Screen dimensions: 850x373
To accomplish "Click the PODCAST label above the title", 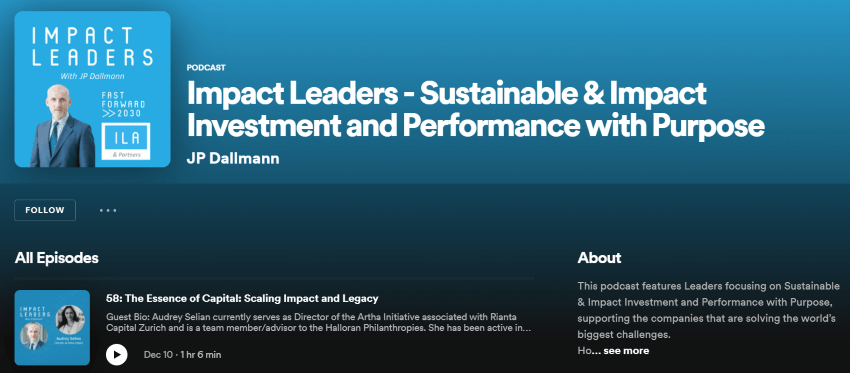I will tap(206, 68).
